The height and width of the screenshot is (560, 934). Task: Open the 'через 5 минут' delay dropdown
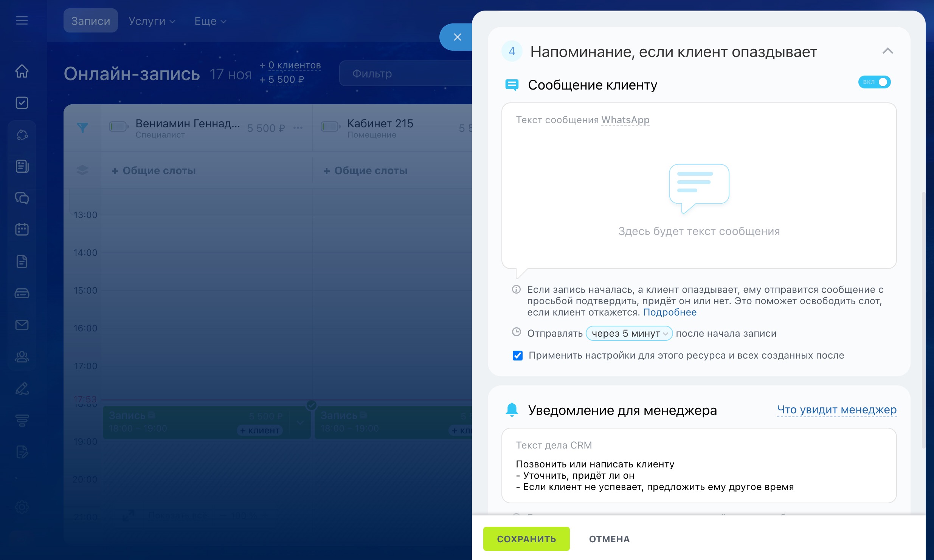(629, 333)
